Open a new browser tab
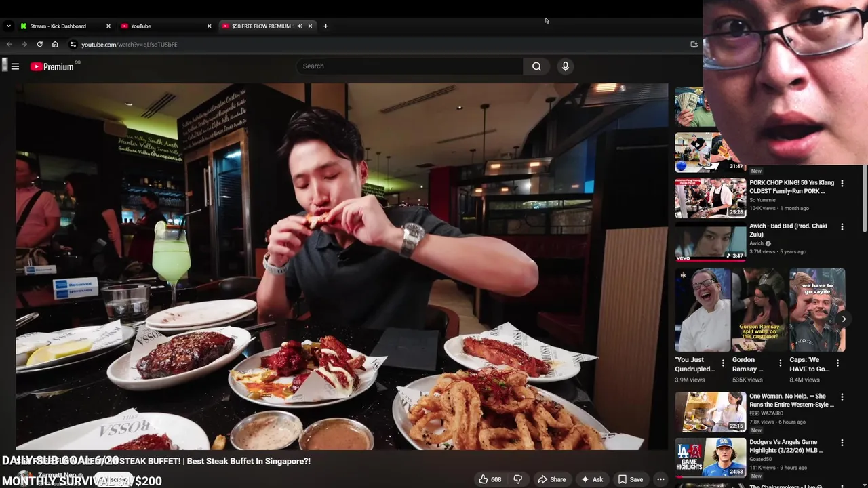This screenshot has height=488, width=868. (325, 26)
